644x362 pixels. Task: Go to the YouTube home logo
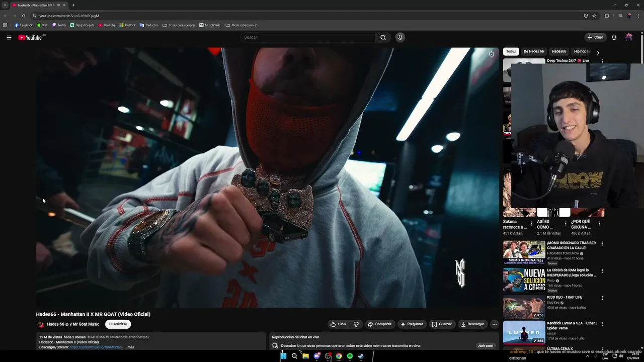(x=30, y=37)
